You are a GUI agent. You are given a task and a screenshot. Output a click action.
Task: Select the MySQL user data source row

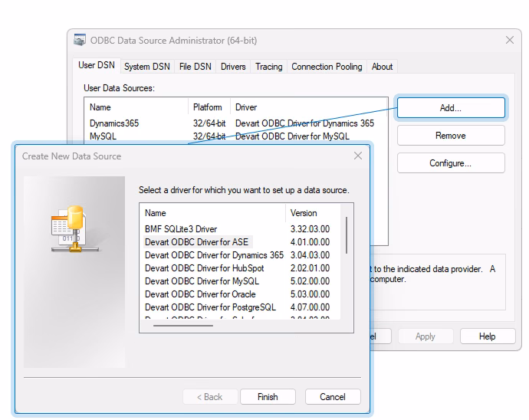coord(235,136)
